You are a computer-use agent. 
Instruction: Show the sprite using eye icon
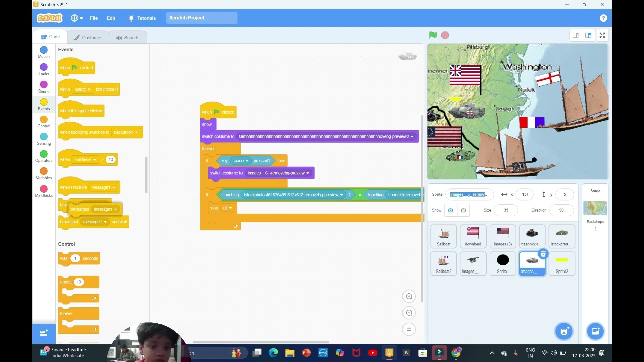(x=450, y=210)
